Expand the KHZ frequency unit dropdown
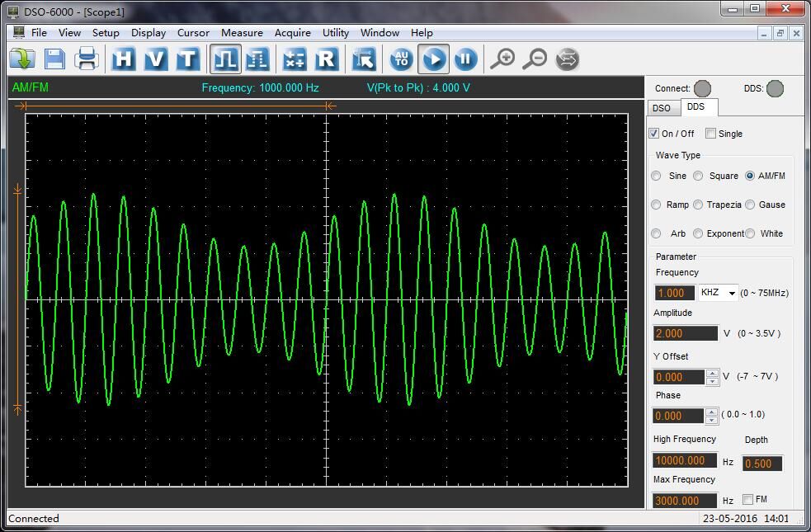 (731, 293)
